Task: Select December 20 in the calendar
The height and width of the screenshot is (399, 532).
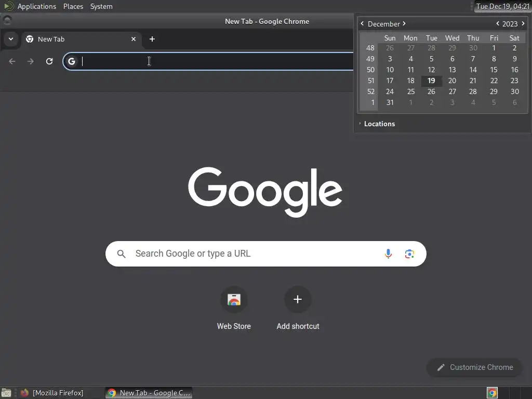Action: tap(452, 81)
